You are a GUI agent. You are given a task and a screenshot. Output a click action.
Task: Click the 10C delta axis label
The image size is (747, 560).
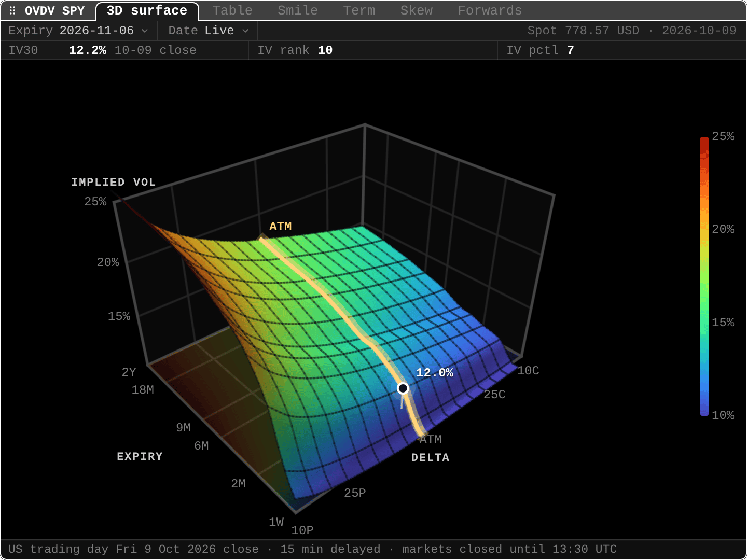pos(528,371)
